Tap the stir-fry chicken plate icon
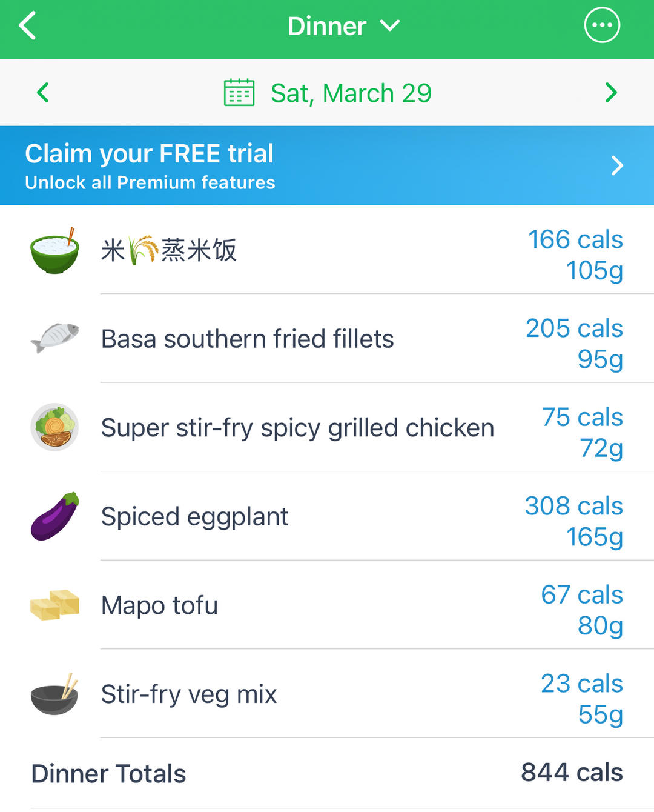Screen dimensions: 654x812 54,427
